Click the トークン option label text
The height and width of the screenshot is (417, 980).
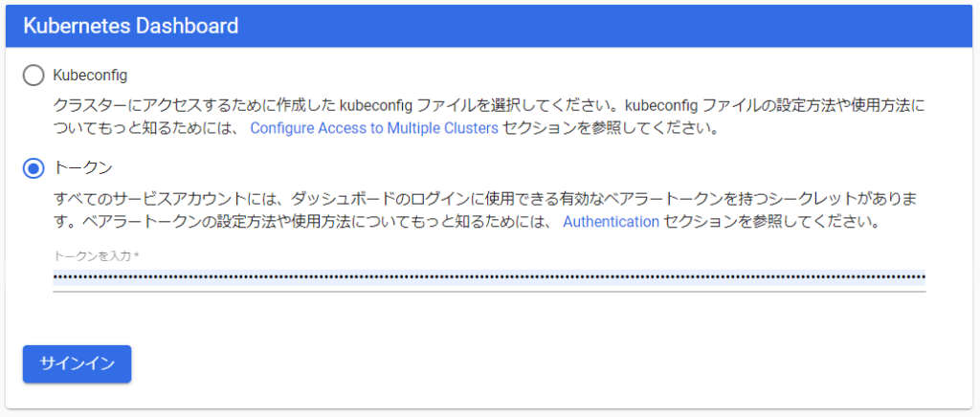click(83, 168)
